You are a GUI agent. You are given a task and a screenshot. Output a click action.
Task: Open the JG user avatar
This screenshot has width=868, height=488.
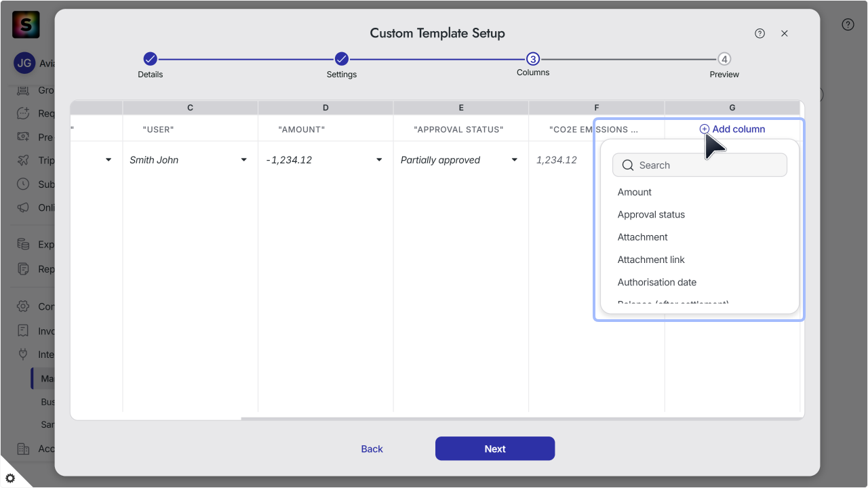[24, 63]
